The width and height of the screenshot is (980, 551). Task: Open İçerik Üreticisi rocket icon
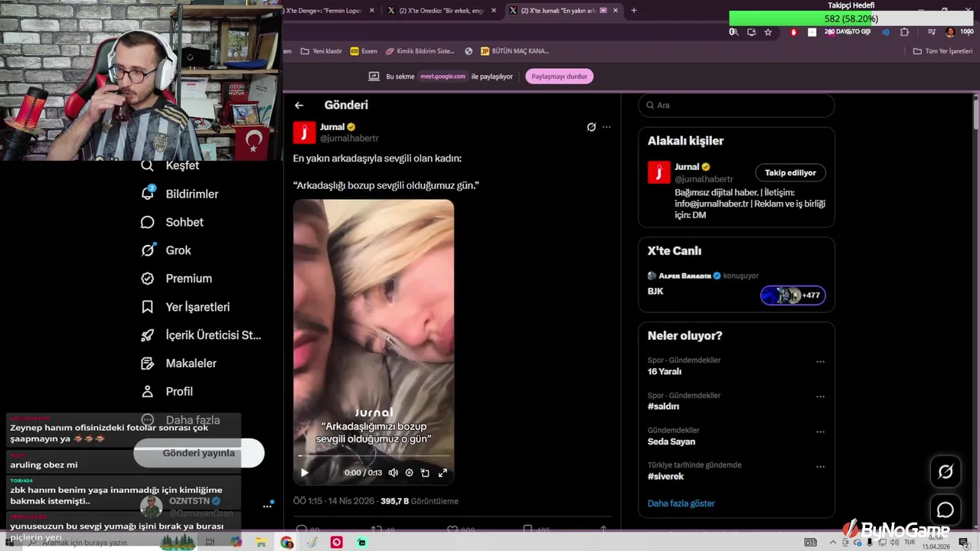[148, 335]
